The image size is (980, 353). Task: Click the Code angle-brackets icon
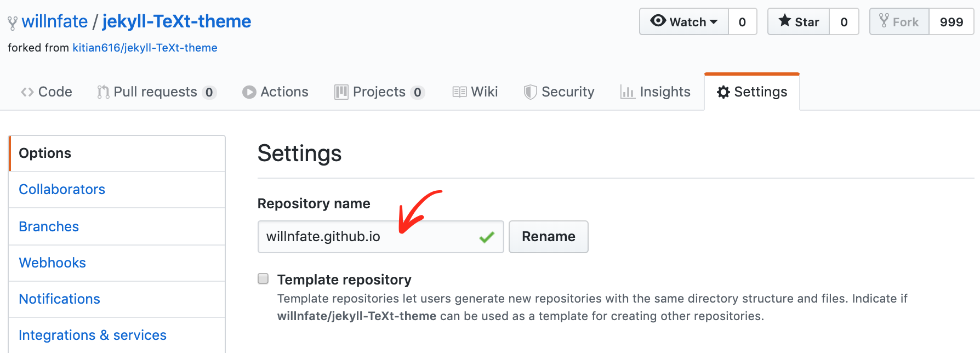pos(27,92)
